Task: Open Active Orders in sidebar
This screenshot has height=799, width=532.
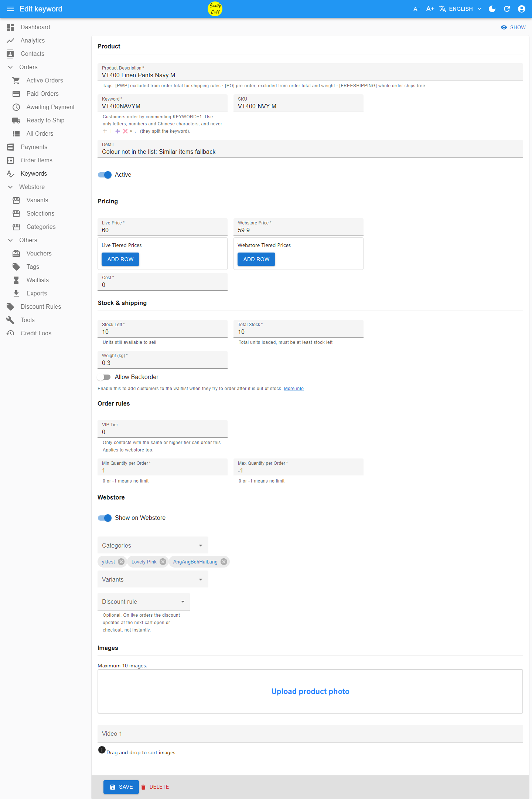Action: [45, 80]
